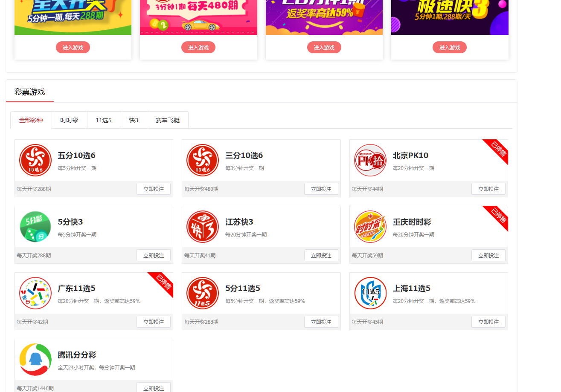Switch to the 时时彩 tab

pos(69,120)
